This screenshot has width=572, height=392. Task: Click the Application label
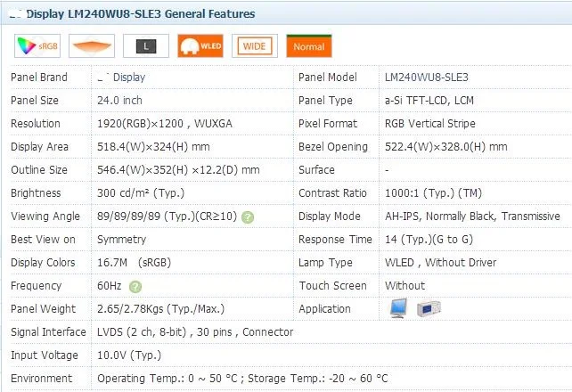click(324, 309)
